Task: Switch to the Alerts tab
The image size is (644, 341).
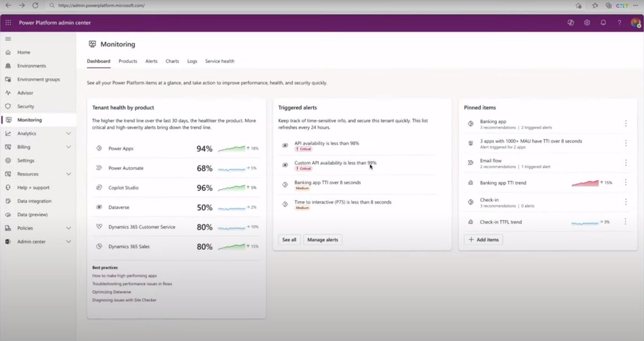Action: 151,61
